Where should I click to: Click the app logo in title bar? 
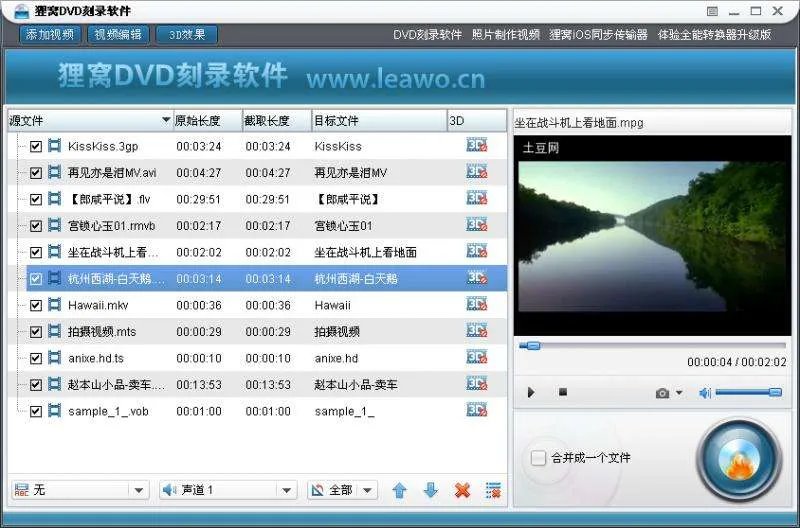click(x=21, y=11)
